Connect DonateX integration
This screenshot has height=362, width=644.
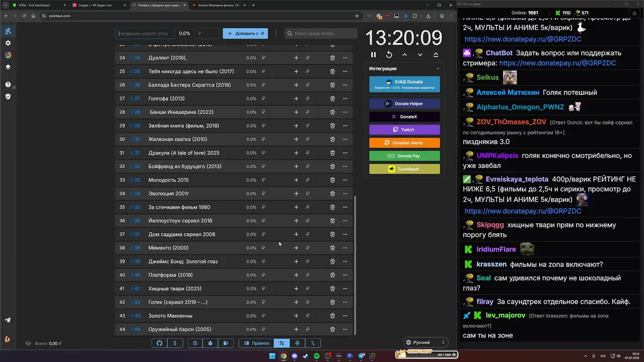tap(405, 117)
